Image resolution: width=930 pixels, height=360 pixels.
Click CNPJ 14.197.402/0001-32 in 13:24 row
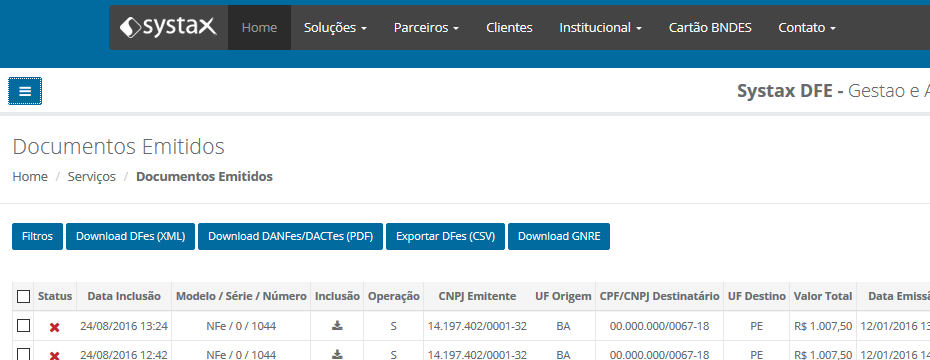477,326
